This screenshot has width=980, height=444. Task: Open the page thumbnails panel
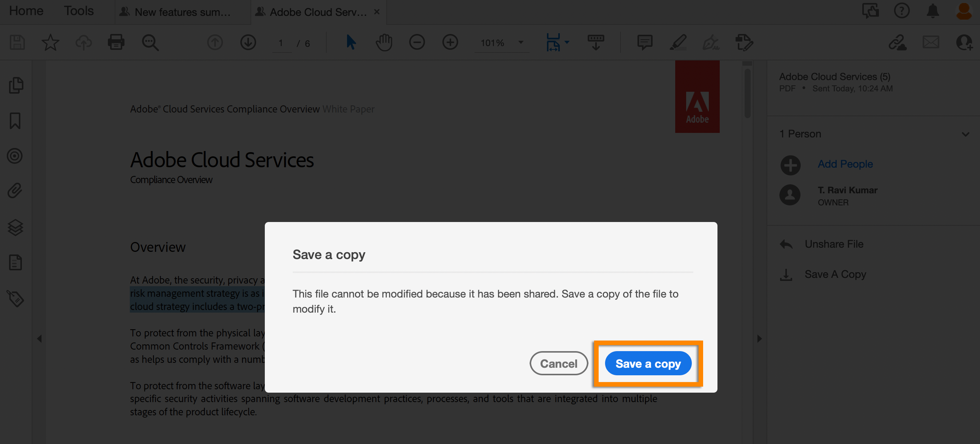point(15,85)
